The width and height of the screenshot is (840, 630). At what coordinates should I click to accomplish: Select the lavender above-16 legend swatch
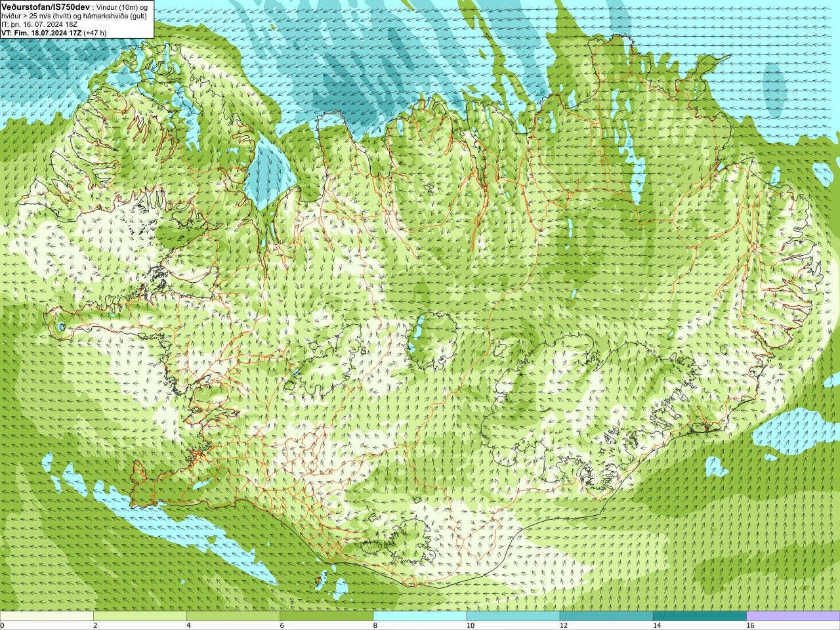click(793, 616)
